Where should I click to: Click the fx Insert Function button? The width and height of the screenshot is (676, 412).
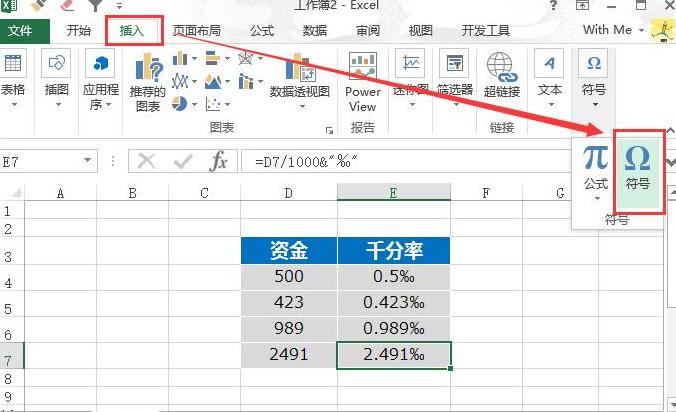[219, 162]
